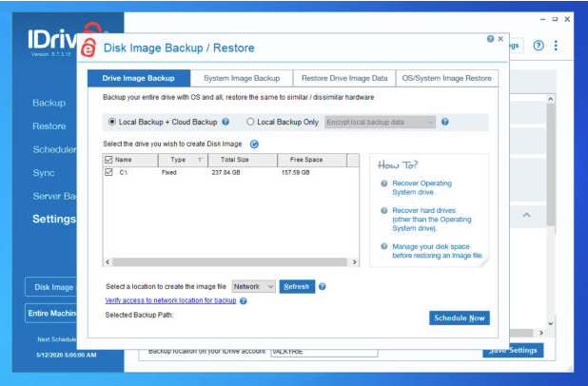Collapse section with up chevron in main window
This screenshot has width=588, height=386.
(x=526, y=215)
